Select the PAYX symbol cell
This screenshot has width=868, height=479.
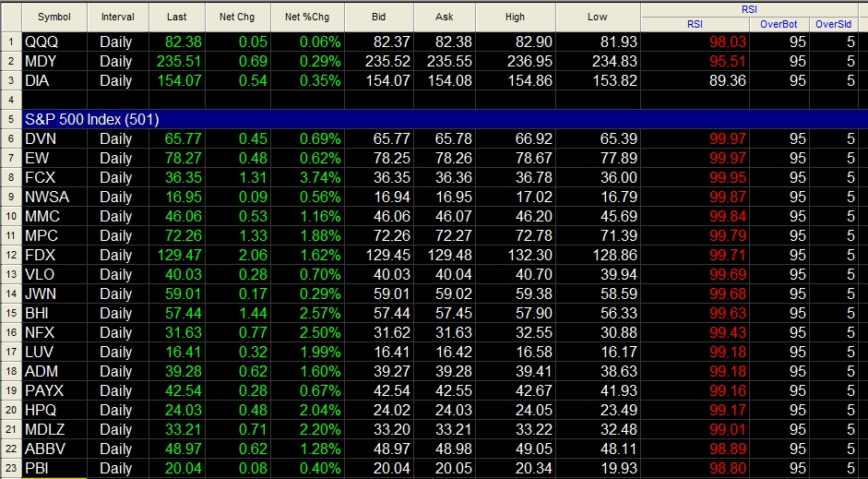point(54,390)
